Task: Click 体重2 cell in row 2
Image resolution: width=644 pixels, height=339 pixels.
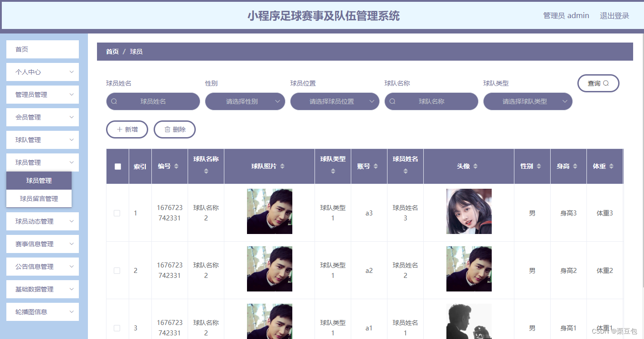Action: coord(605,271)
